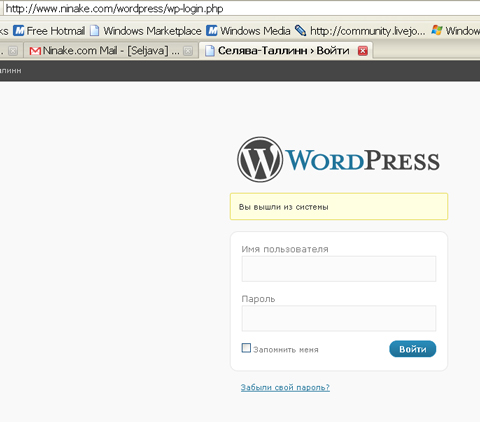
Task: Click the Free Hotmail bookmark icon
Action: 19,31
